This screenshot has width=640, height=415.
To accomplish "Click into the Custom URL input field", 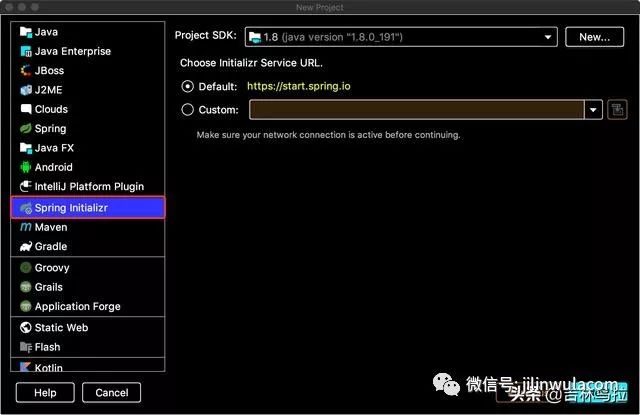I will click(417, 110).
